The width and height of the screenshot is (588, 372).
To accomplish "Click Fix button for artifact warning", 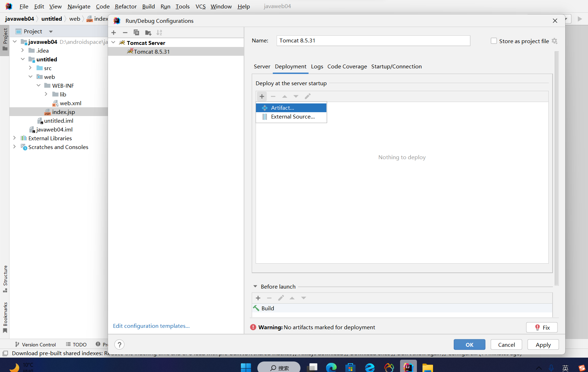I will point(542,327).
